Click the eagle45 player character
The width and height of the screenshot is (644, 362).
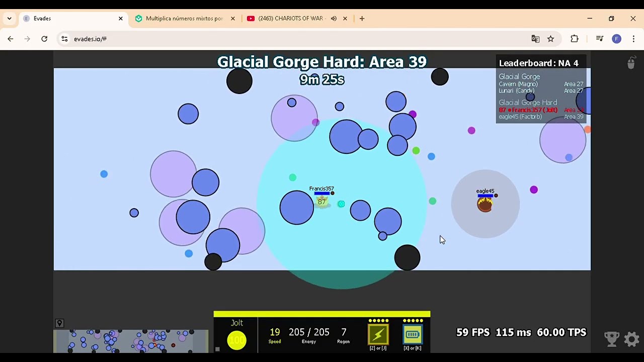(485, 204)
